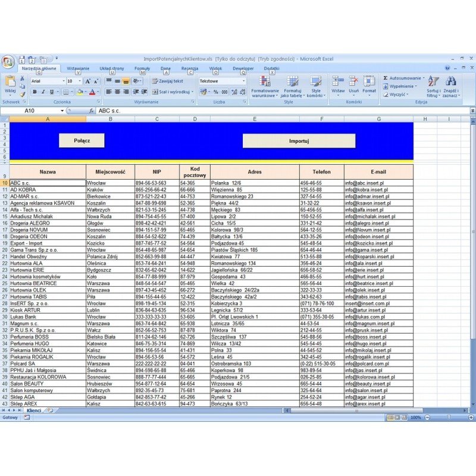Click the Format Painter brush icon

point(23,95)
